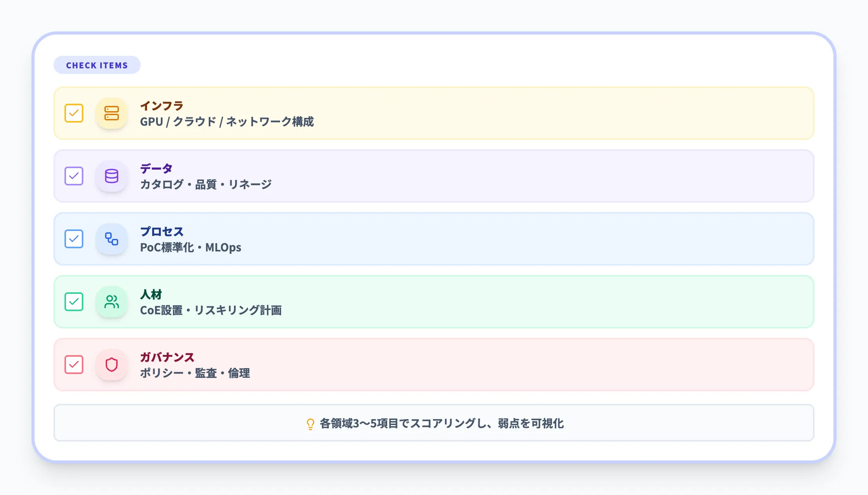
Task: Click the PoC標準化・MLOps description text
Action: [191, 247]
